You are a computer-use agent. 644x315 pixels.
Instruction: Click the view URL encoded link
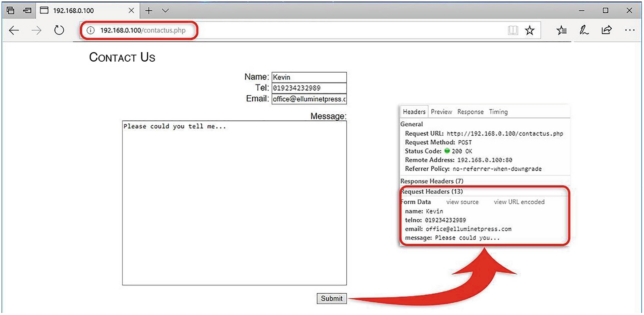[519, 202]
